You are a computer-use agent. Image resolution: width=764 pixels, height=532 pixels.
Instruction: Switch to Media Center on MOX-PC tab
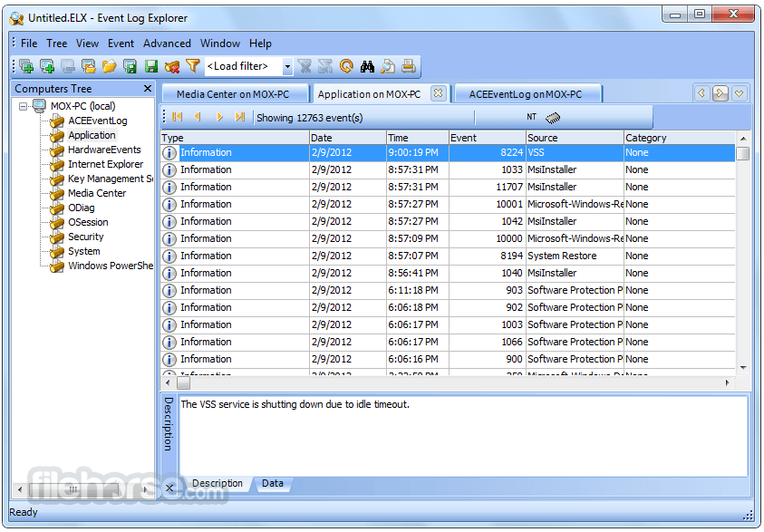235,94
